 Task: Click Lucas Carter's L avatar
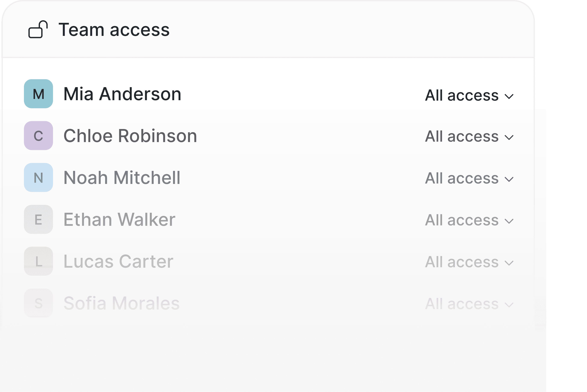tap(38, 261)
